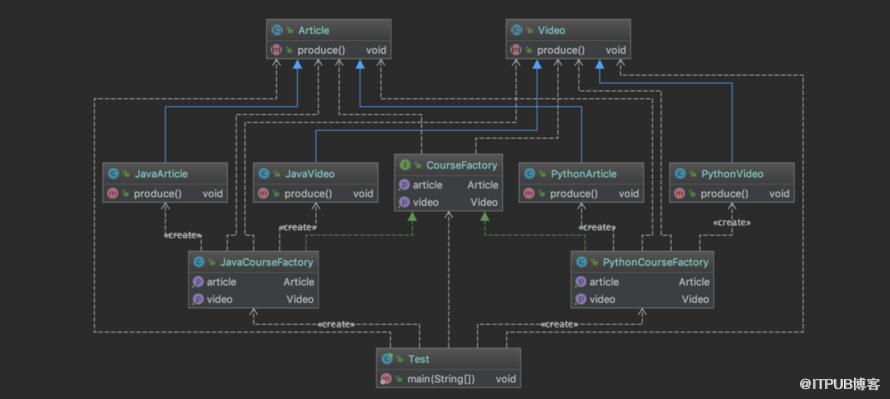Click the class icon beside PythonArticle
Image resolution: width=890 pixels, height=399 pixels.
click(x=530, y=174)
